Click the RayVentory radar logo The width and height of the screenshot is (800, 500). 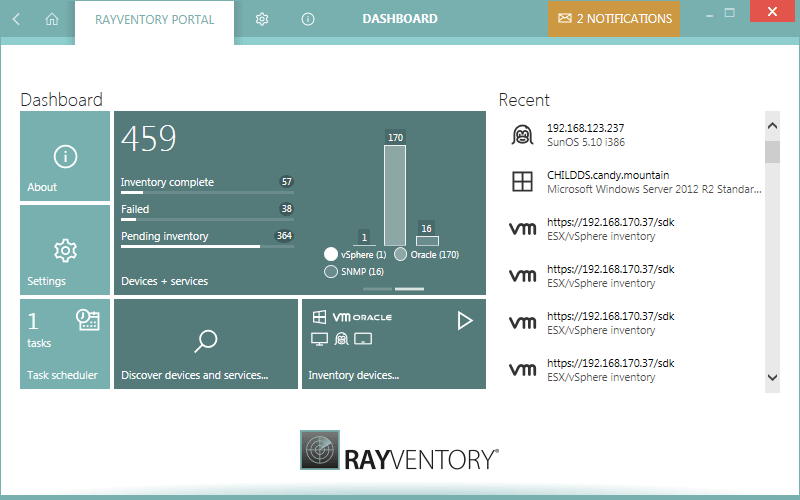coord(320,450)
